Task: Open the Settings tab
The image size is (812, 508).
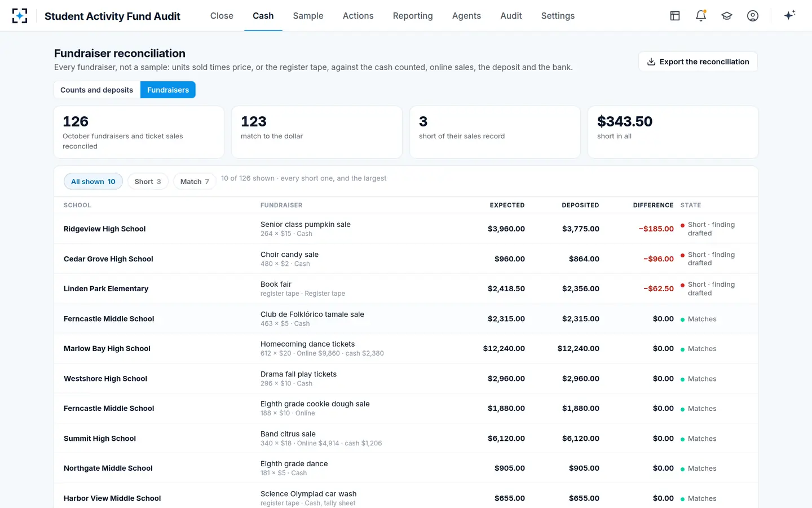Action: point(558,16)
